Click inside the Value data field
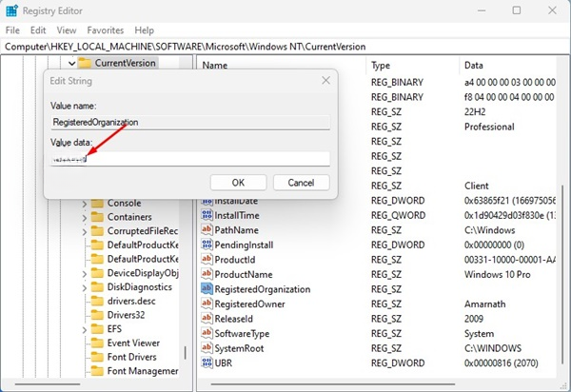 pos(190,159)
